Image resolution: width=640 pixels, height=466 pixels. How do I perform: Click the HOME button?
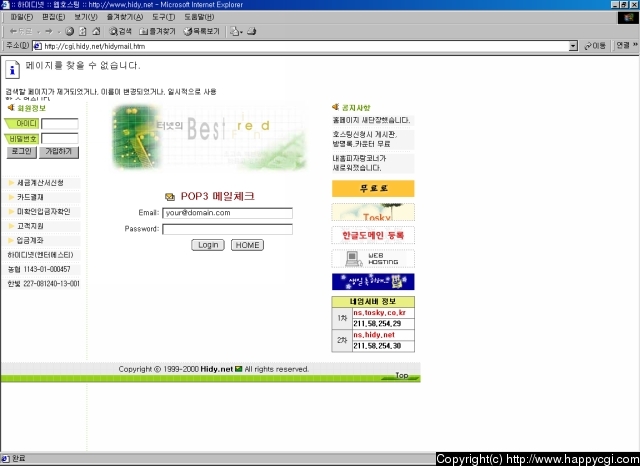pyautogui.click(x=247, y=245)
